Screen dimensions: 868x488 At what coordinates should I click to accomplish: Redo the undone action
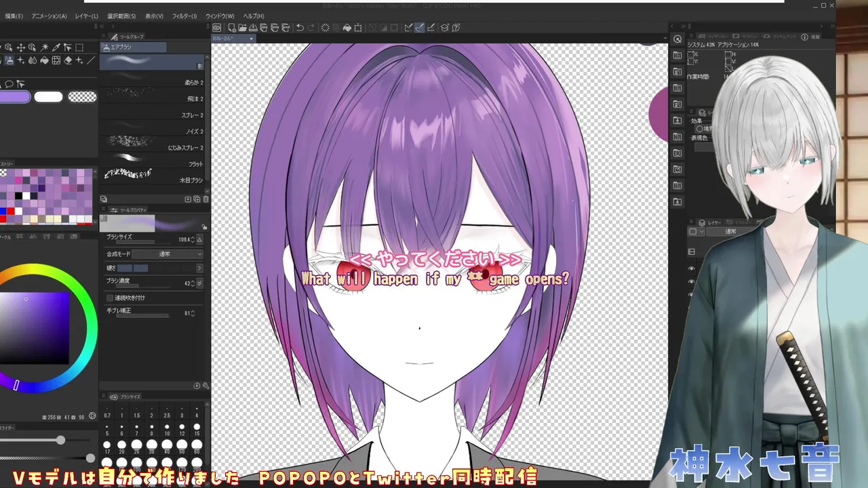(311, 28)
